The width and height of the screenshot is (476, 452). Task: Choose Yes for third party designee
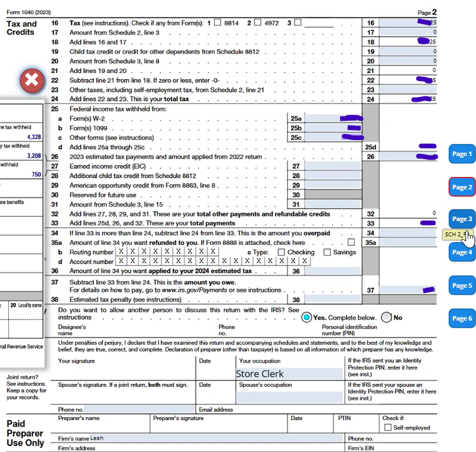pyautogui.click(x=307, y=318)
